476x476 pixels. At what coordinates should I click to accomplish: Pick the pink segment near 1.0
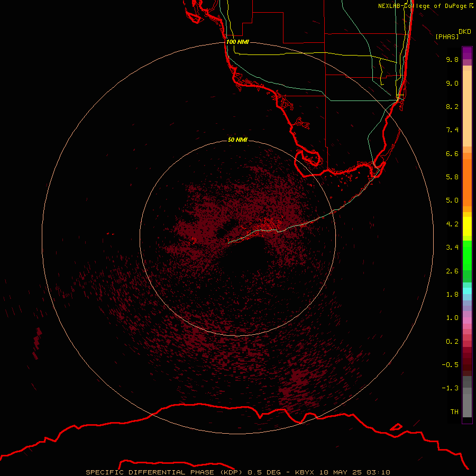pyautogui.click(x=467, y=321)
